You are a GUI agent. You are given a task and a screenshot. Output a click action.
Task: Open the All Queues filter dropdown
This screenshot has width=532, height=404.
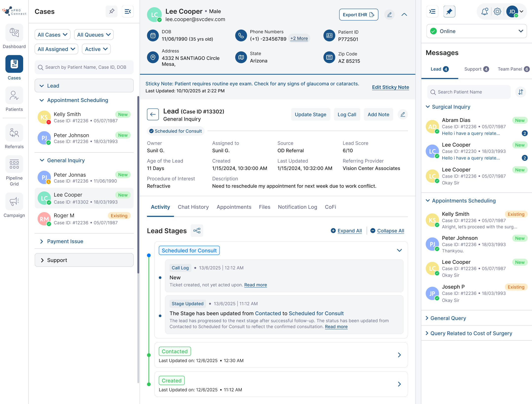point(94,35)
